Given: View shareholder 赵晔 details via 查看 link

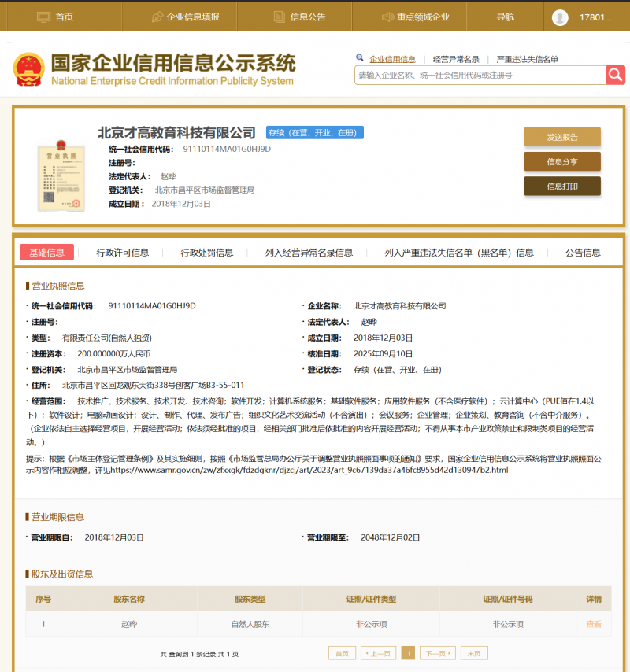Looking at the screenshot, I should coord(593,624).
